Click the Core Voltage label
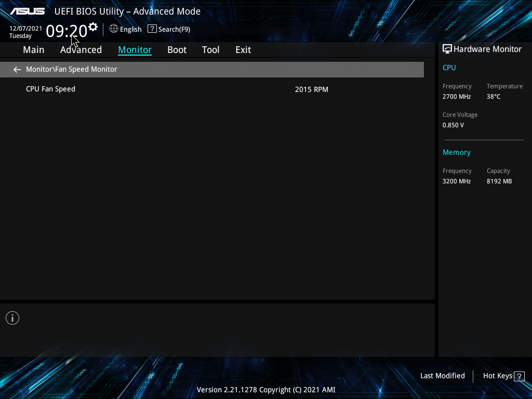Screen dimensions: 532x399 click(460, 115)
